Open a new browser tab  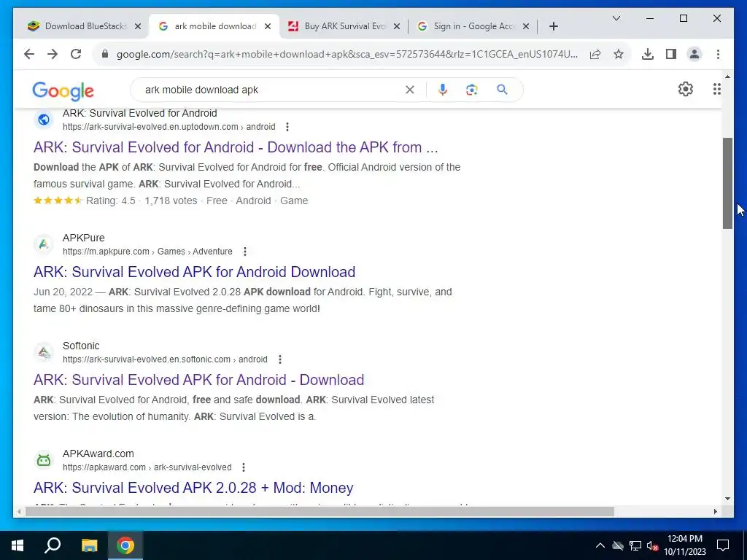(553, 26)
